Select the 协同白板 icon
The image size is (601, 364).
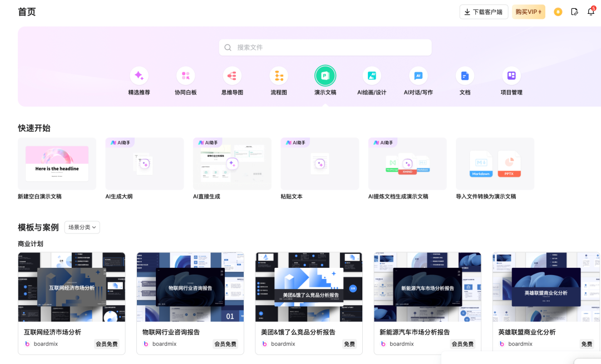[185, 79]
